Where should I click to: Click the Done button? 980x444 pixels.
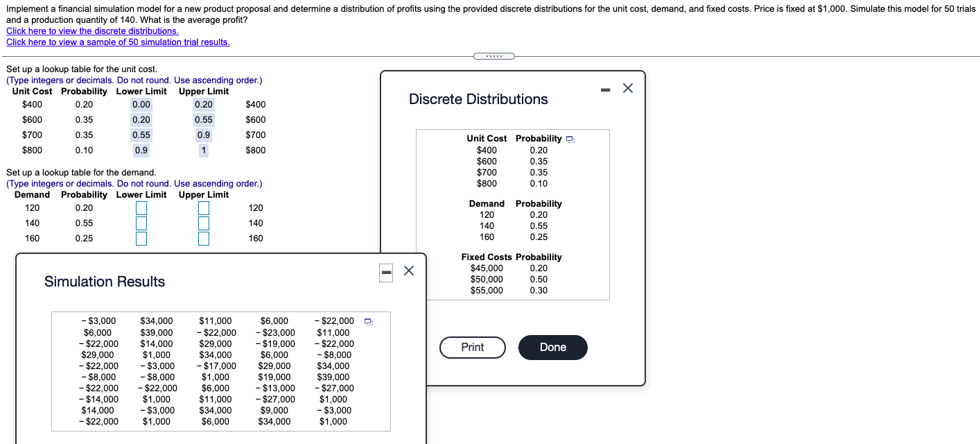click(552, 347)
